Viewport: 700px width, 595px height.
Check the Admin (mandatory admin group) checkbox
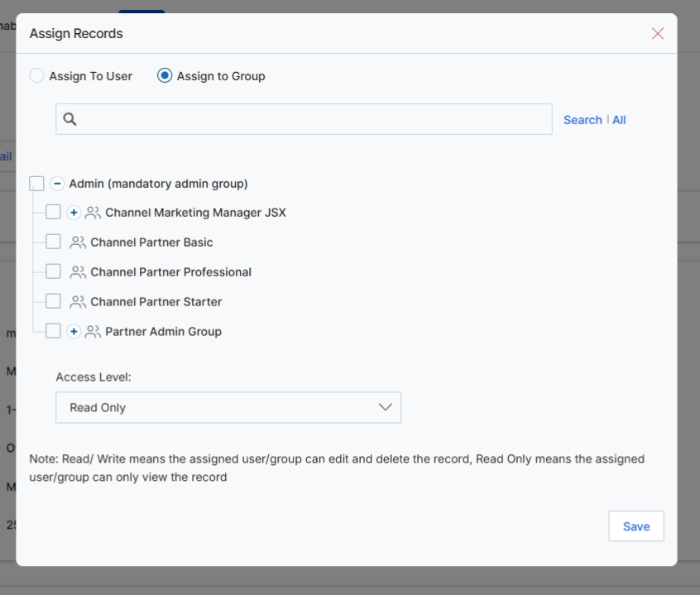pyautogui.click(x=36, y=184)
